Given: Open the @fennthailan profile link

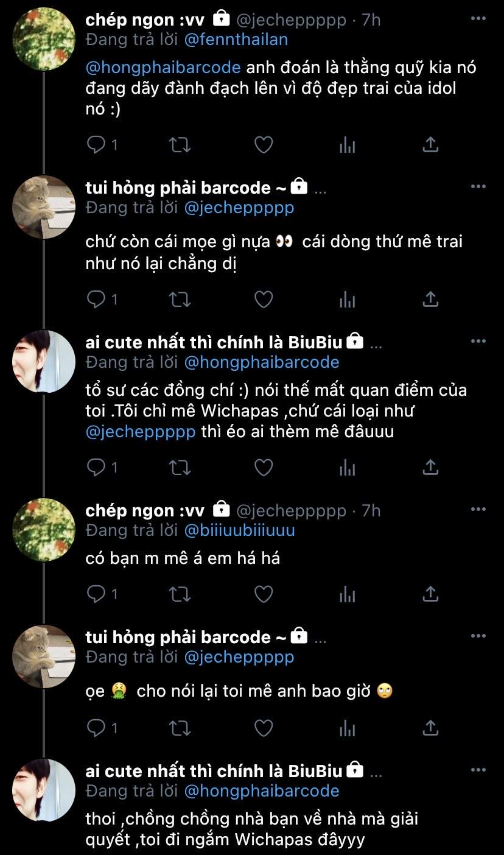Looking at the screenshot, I should [x=236, y=40].
